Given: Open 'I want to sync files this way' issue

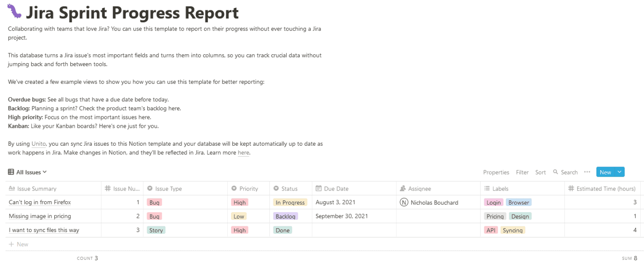Looking at the screenshot, I should [44, 230].
